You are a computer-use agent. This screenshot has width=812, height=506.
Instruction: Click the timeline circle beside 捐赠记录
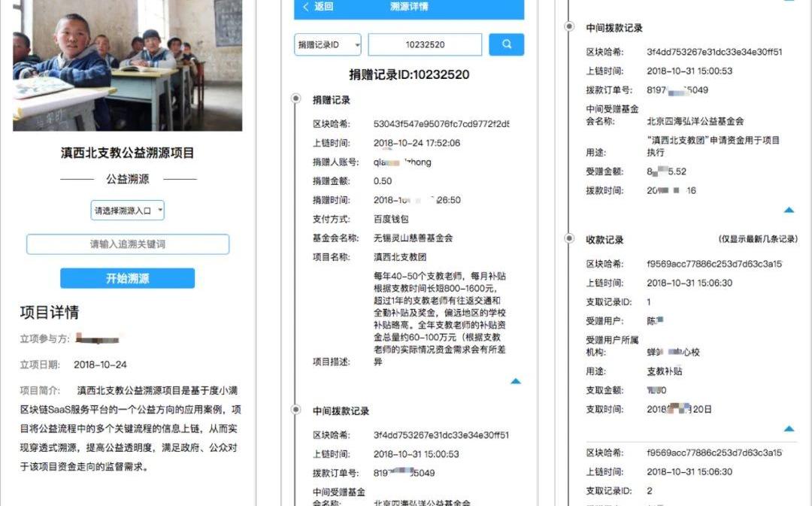click(x=294, y=100)
